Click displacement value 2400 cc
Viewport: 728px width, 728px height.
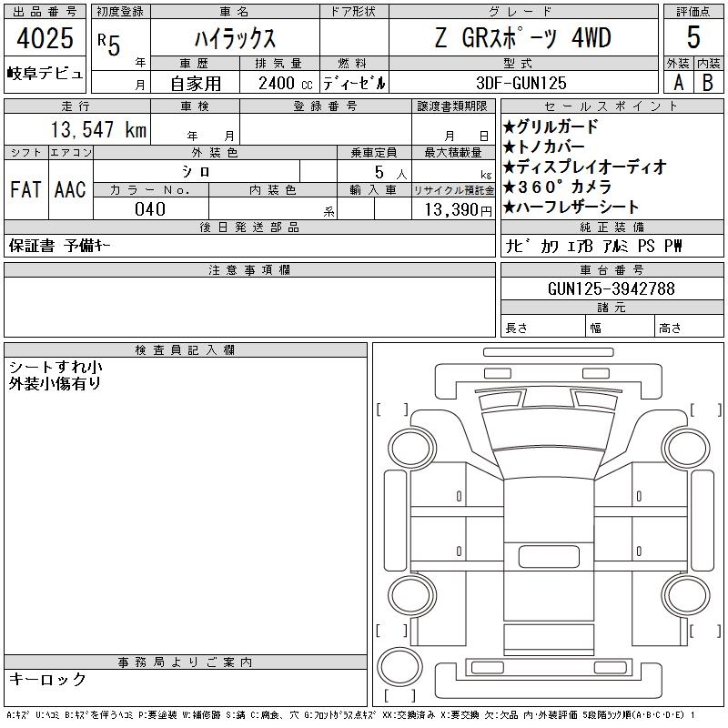(286, 84)
